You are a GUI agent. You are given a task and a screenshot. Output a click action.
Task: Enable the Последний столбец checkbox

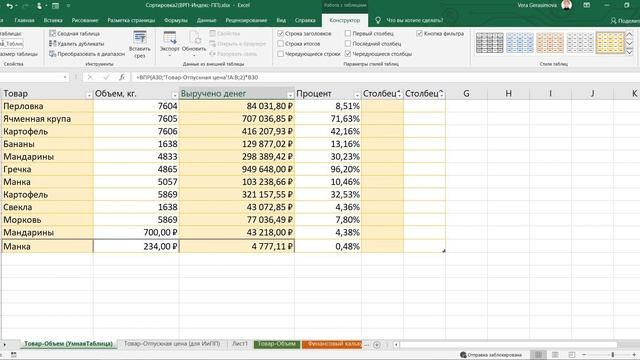click(348, 43)
